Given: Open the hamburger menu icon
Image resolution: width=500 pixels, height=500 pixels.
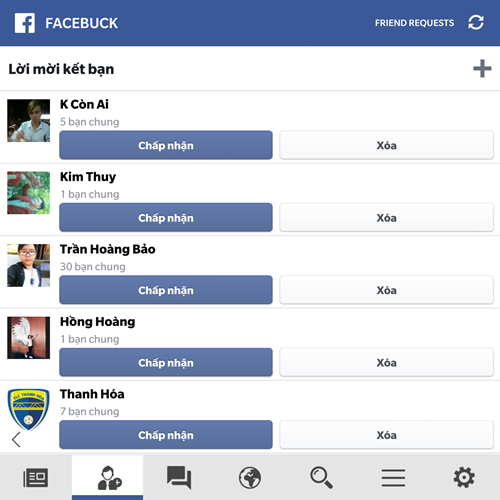Looking at the screenshot, I should coord(393,477).
